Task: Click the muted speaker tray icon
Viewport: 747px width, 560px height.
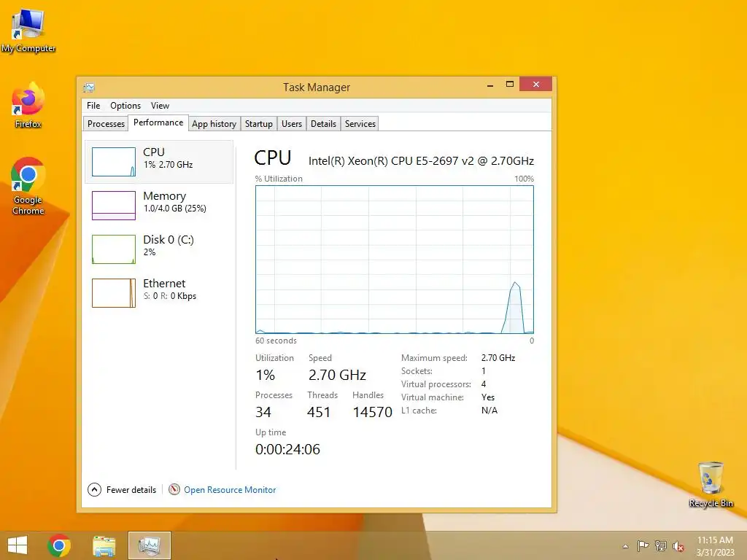Action: click(x=678, y=546)
